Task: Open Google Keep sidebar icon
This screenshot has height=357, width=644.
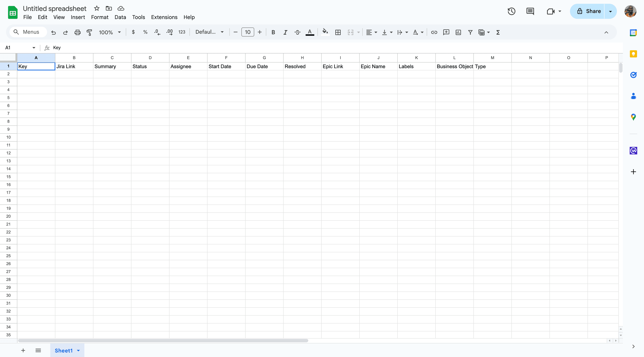Action: pyautogui.click(x=633, y=54)
